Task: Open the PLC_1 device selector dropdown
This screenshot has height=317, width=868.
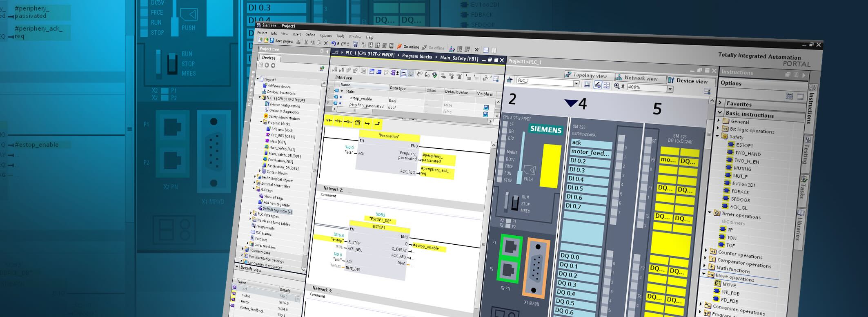Action: pyautogui.click(x=576, y=83)
